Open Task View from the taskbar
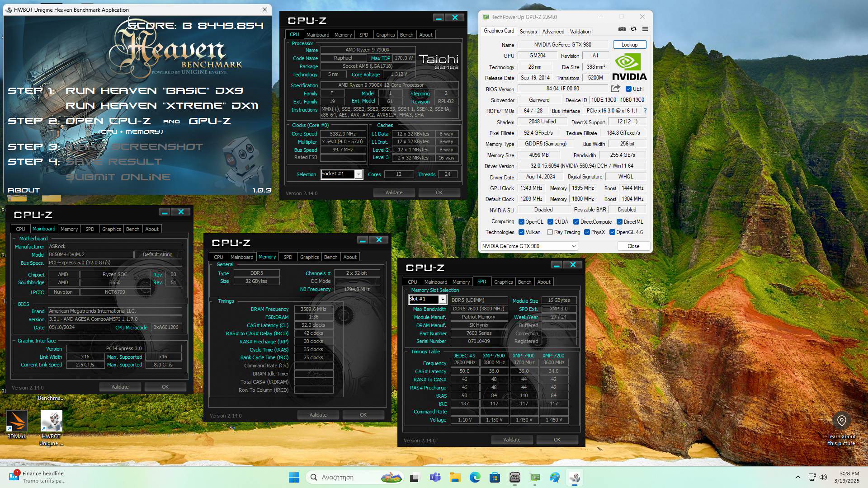 pyautogui.click(x=414, y=477)
